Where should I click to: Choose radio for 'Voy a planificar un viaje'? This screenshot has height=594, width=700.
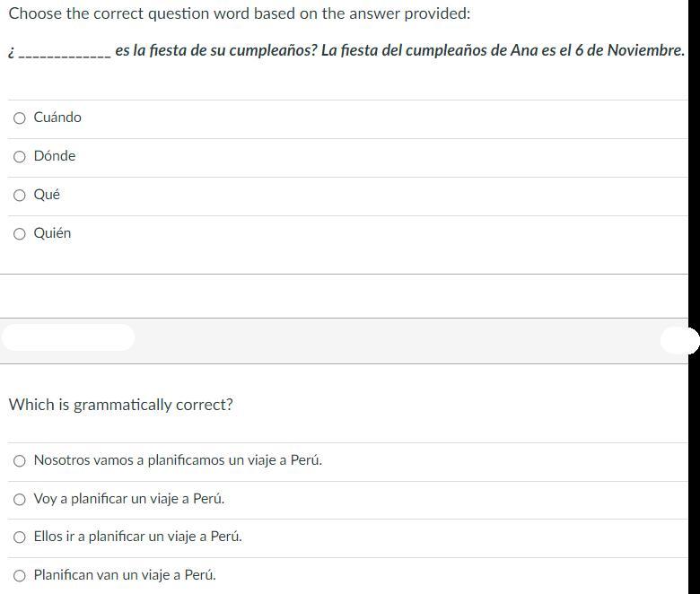click(x=20, y=500)
